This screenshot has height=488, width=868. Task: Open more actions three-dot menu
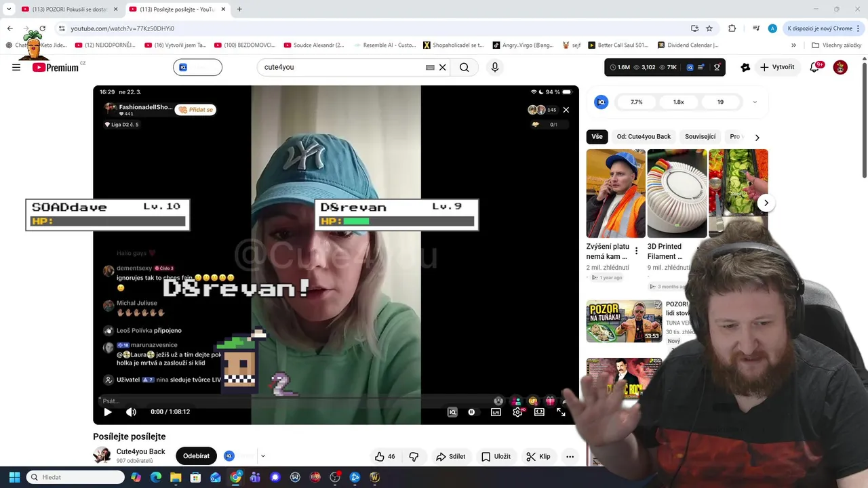click(570, 456)
